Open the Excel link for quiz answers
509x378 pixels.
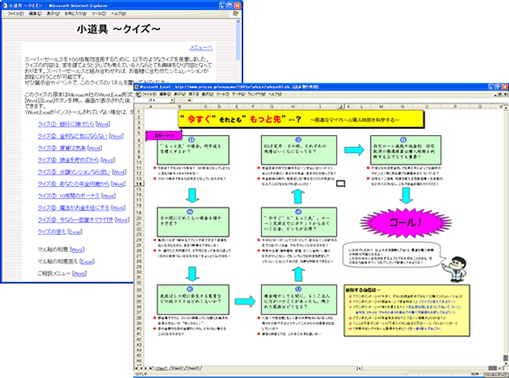pyautogui.click(x=75, y=232)
